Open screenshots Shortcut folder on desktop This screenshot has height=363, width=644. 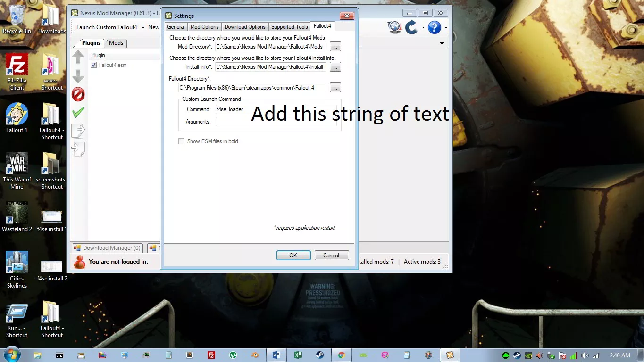tap(51, 171)
